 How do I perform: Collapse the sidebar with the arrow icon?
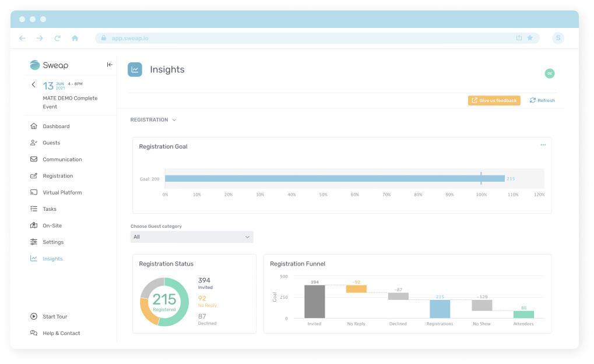click(110, 65)
